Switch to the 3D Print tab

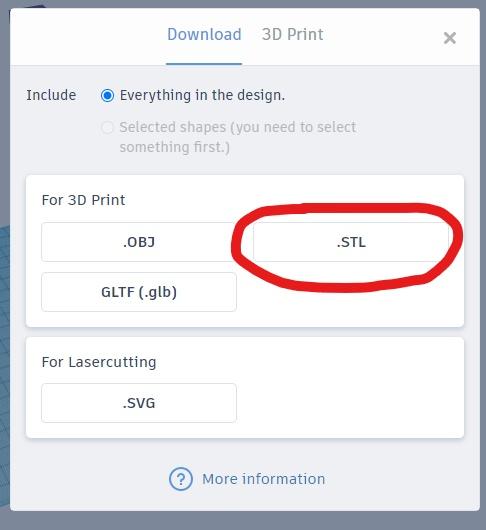(292, 34)
